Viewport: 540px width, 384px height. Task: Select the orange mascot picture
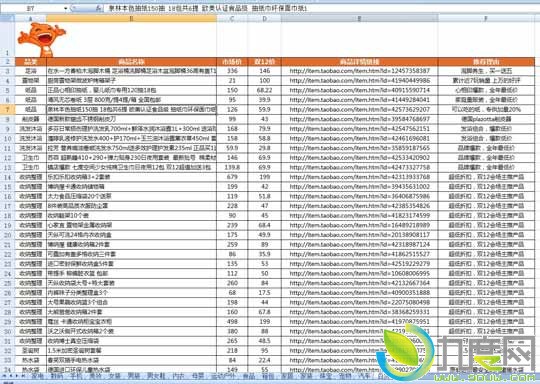coord(42,39)
